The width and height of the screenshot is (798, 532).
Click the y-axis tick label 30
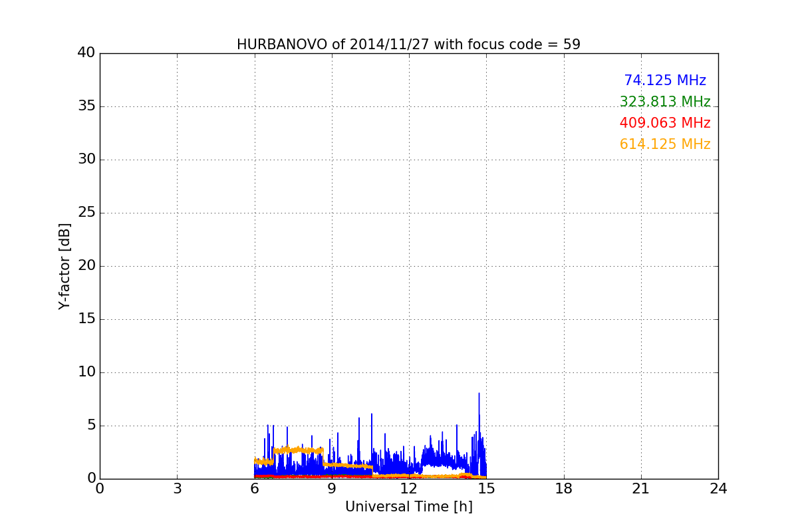(x=86, y=160)
